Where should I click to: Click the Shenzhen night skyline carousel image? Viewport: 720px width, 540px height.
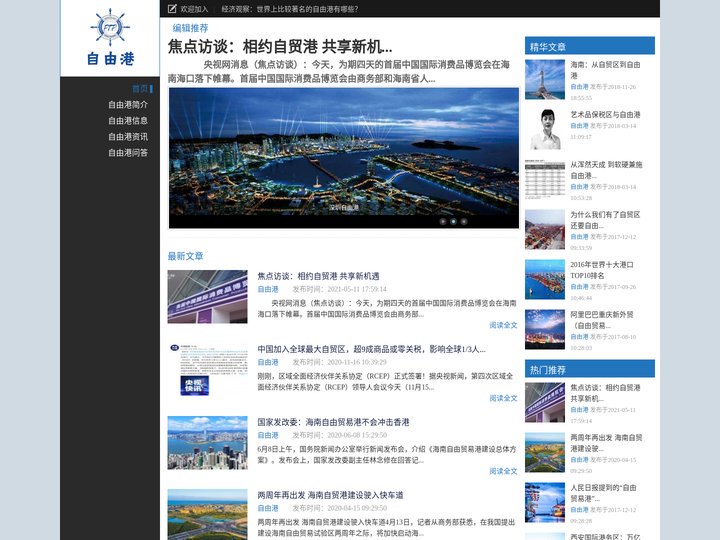pyautogui.click(x=344, y=158)
